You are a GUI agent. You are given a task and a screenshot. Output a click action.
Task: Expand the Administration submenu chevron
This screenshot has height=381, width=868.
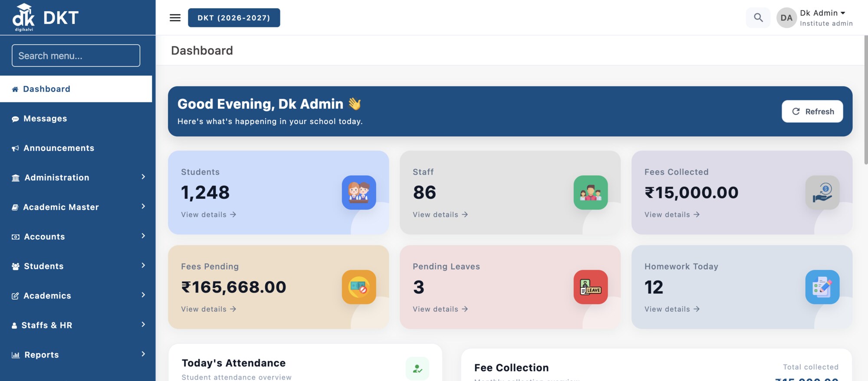tap(143, 177)
